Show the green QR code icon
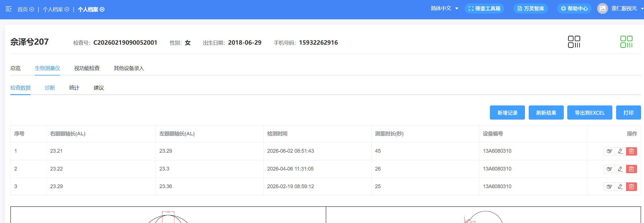The height and width of the screenshot is (223, 644). [626, 42]
